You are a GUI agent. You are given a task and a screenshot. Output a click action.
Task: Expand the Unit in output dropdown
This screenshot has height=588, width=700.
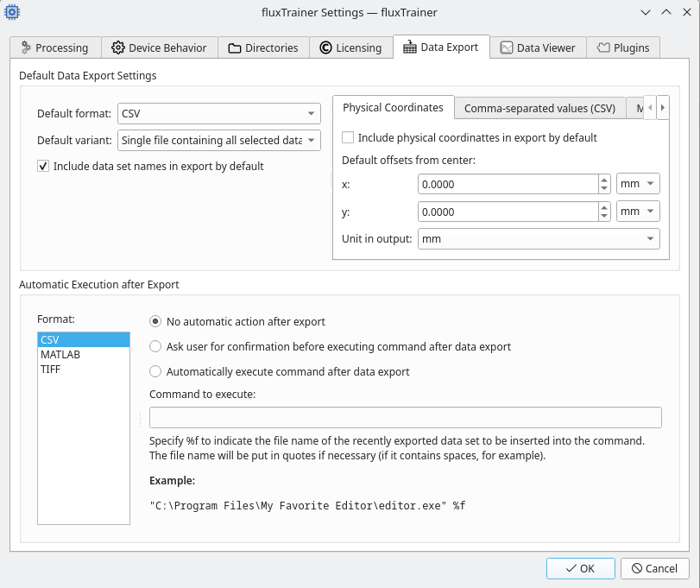pos(539,239)
